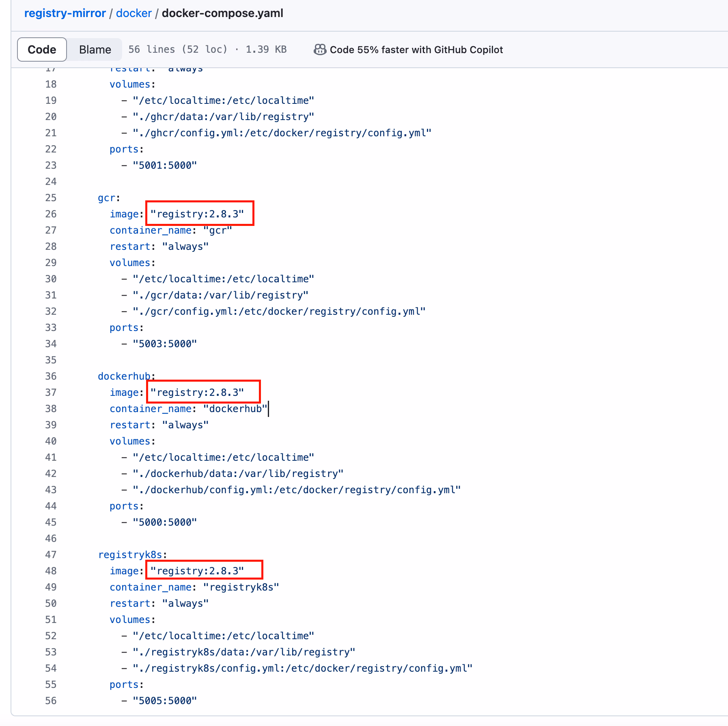This screenshot has width=728, height=726.
Task: Click the container_name "dockerhub" value
Action: tap(235, 409)
